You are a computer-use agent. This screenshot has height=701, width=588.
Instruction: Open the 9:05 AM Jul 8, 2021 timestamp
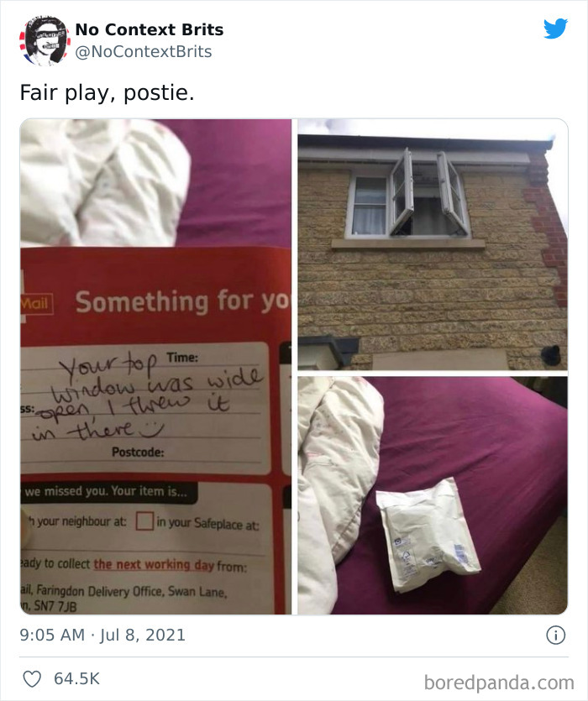(102, 635)
